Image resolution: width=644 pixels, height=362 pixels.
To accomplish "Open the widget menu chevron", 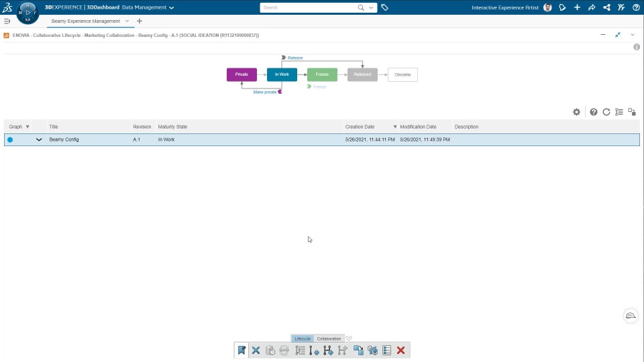I will (633, 35).
